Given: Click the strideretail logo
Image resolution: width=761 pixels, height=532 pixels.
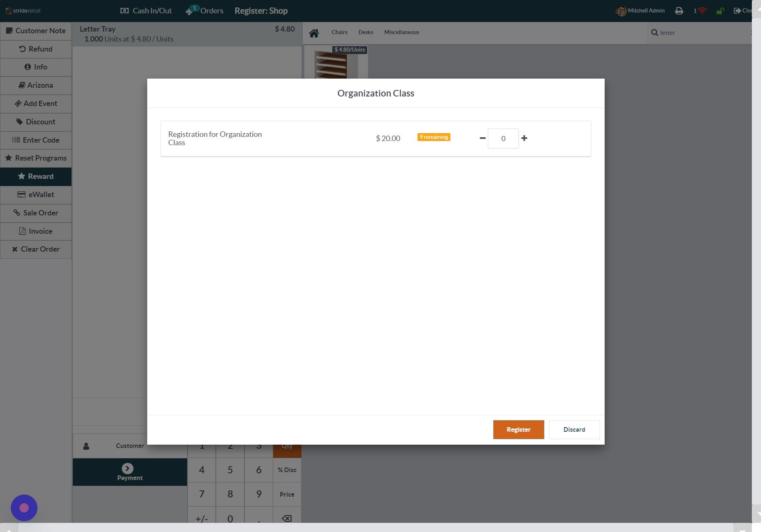Looking at the screenshot, I should click(x=23, y=11).
